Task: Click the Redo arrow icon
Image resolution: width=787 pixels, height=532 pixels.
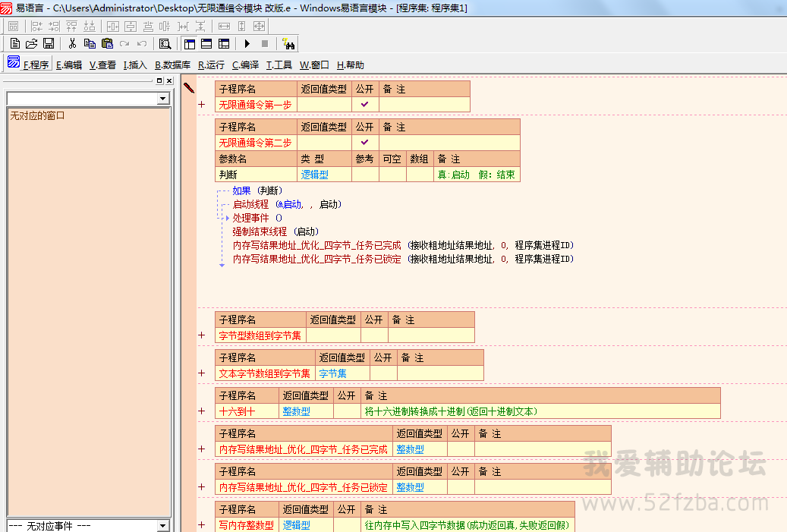Action: point(124,44)
